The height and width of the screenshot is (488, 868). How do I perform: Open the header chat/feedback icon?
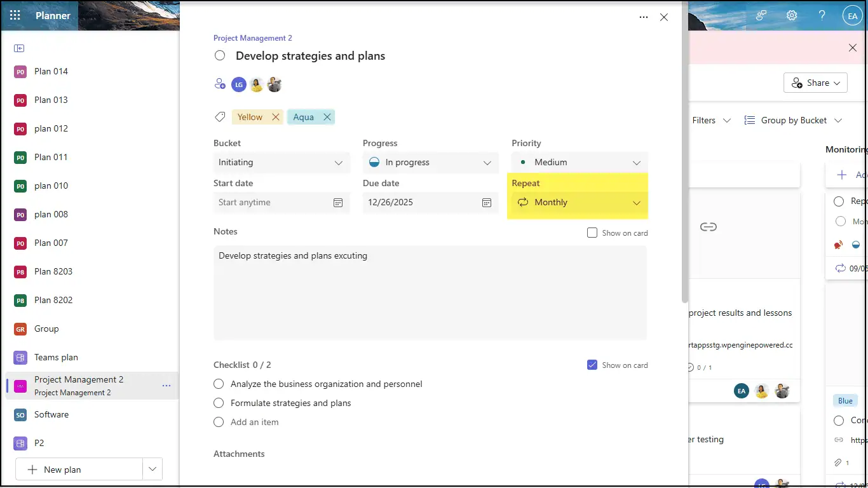pyautogui.click(x=761, y=15)
